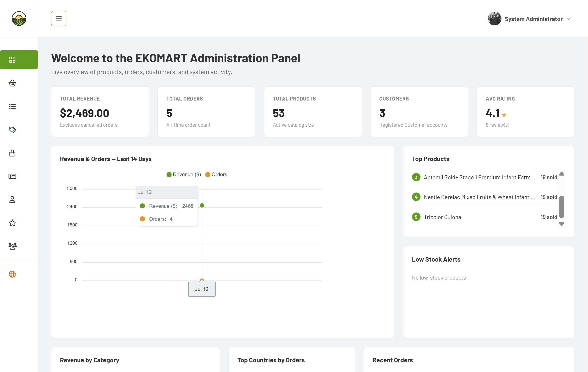This screenshot has height=372, width=588.
Task: Open the shopping bag sidebar icon
Action: [12, 153]
